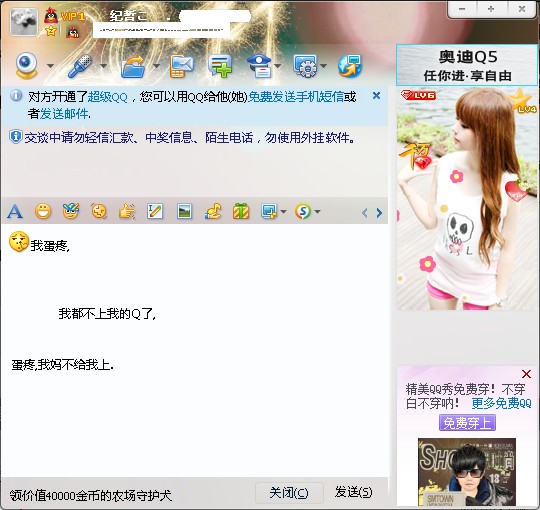Open the send file folder icon
Image resolution: width=540 pixels, height=510 pixels.
133,66
